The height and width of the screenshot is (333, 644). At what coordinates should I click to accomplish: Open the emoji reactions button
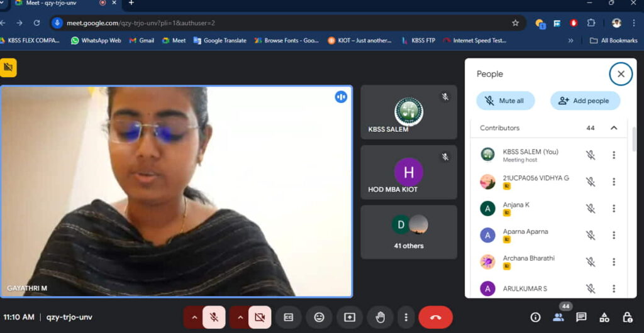point(319,317)
